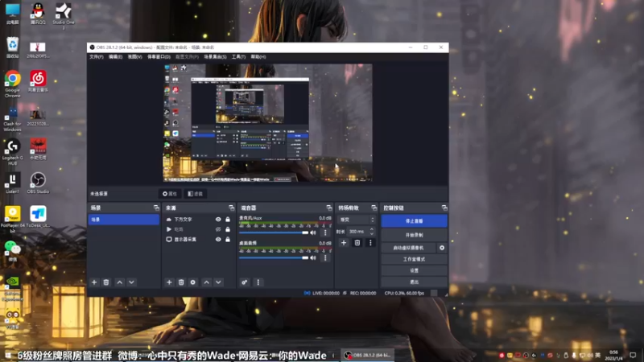Pop out the Sources dock panel
The width and height of the screenshot is (644, 362).
(x=231, y=208)
